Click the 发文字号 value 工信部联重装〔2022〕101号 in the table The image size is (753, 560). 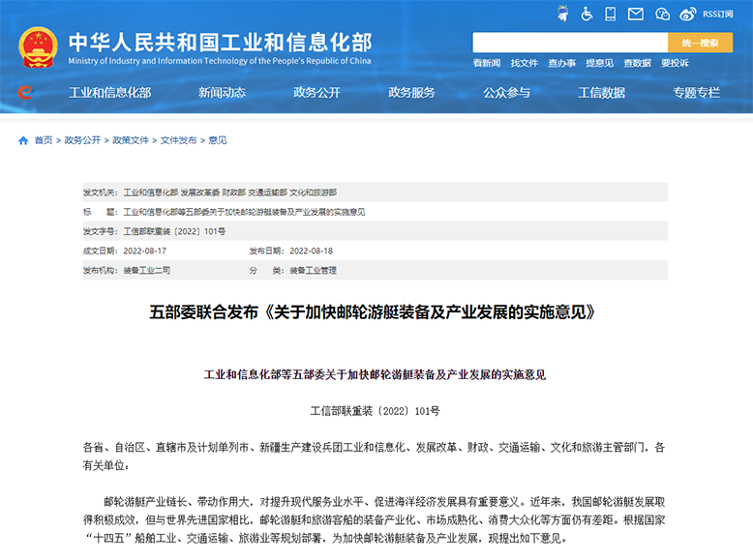click(174, 231)
